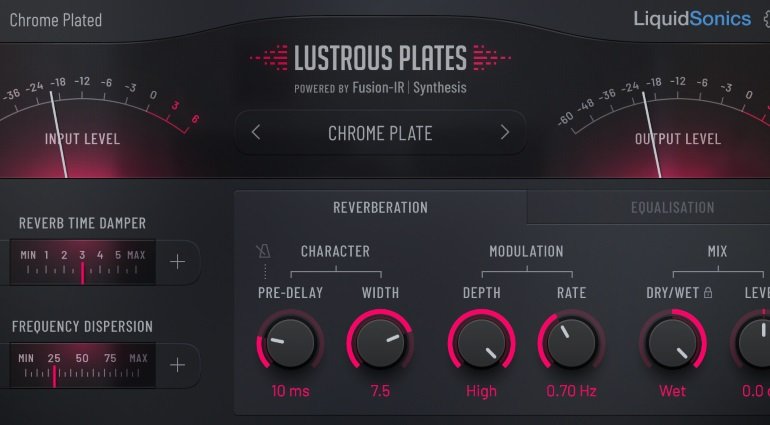Open the Chrome Plated preset name

tap(55, 20)
